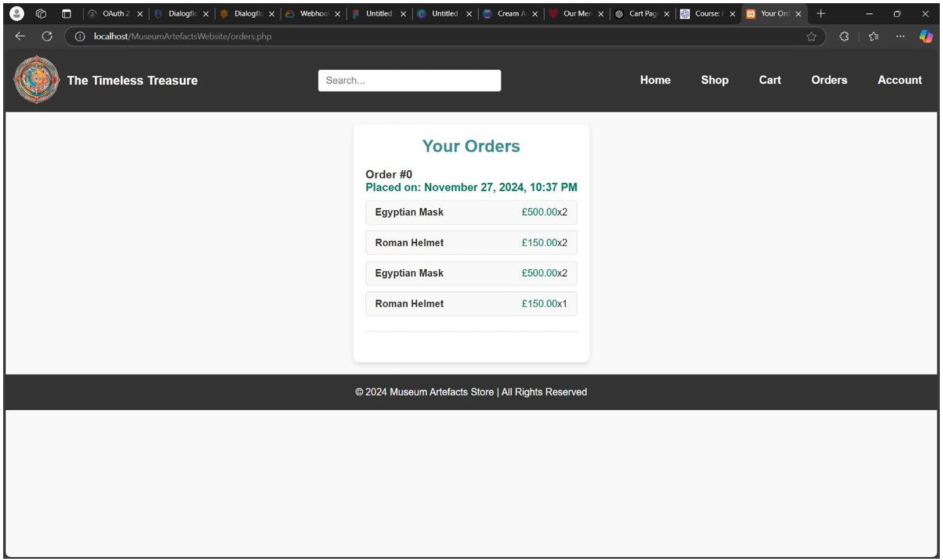Open the Copilot sidebar icon

click(x=926, y=36)
